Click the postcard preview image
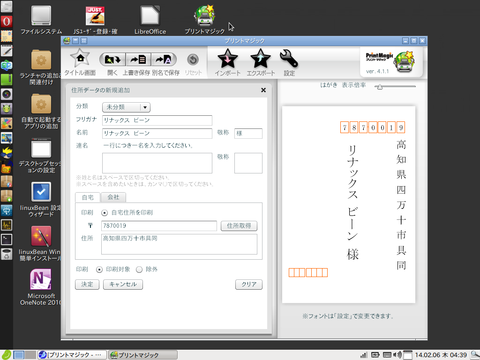The image size is (480, 360). pos(349,204)
